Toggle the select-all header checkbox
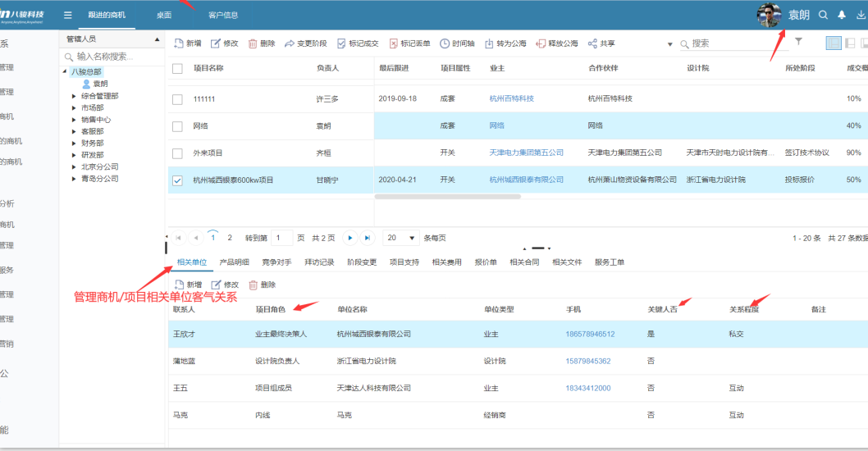Screen dimensions: 868x451 tap(177, 69)
